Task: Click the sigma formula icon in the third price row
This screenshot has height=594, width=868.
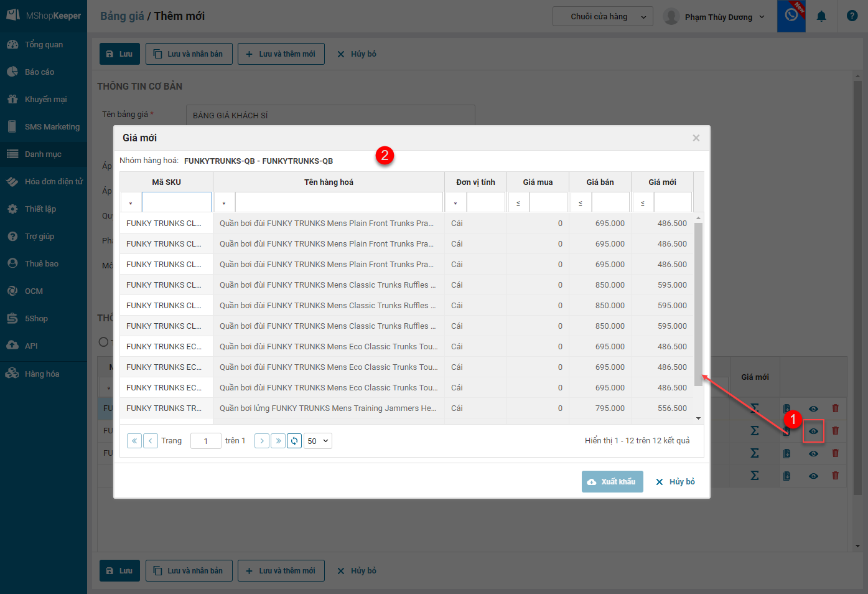Action: [x=755, y=453]
